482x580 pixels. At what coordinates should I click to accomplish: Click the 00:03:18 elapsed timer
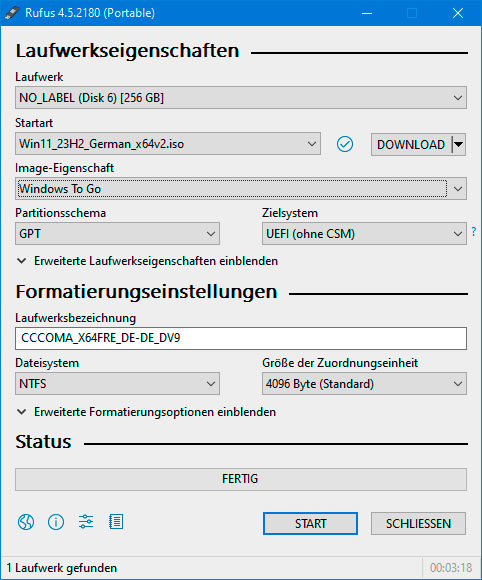[x=451, y=568]
